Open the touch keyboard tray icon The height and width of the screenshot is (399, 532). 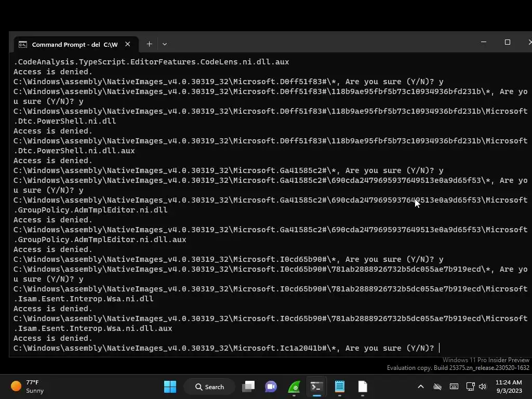click(x=454, y=387)
